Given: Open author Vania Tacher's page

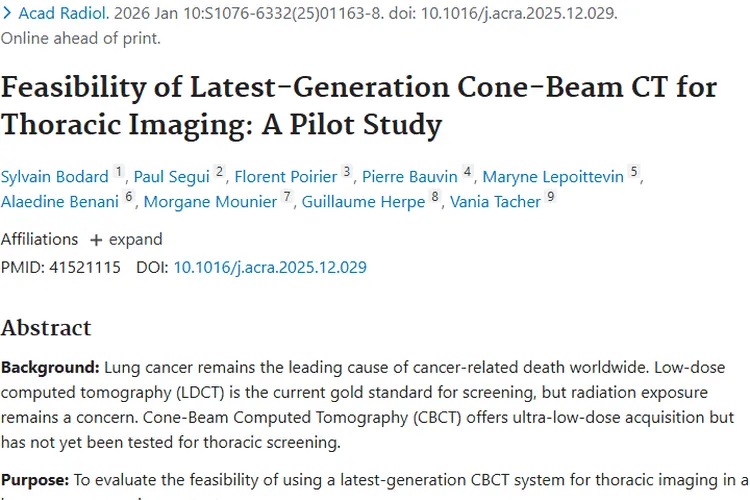Looking at the screenshot, I should coord(495,201).
